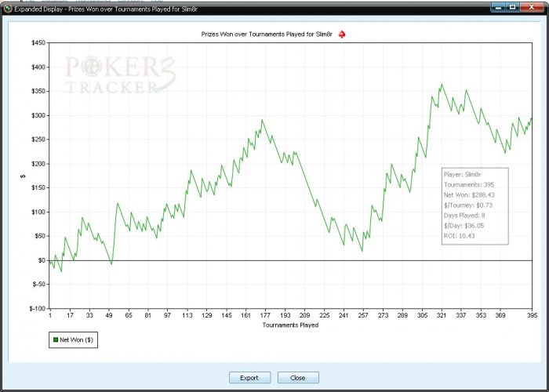Click x-axis tick label 369
The height and width of the screenshot is (392, 549).
click(500, 315)
